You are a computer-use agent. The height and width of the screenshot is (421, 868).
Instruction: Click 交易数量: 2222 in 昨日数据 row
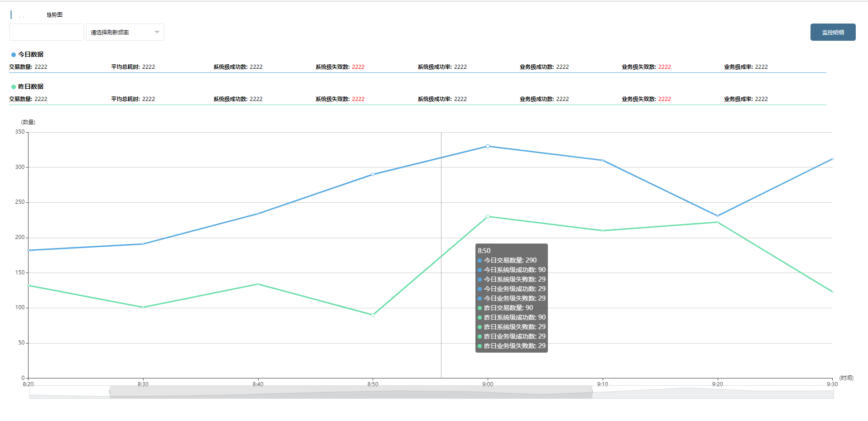pos(28,99)
